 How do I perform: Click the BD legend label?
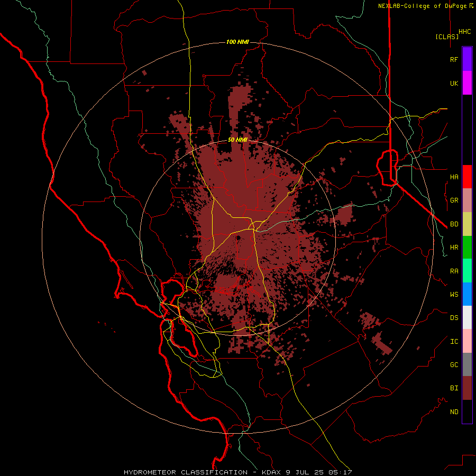(x=454, y=224)
